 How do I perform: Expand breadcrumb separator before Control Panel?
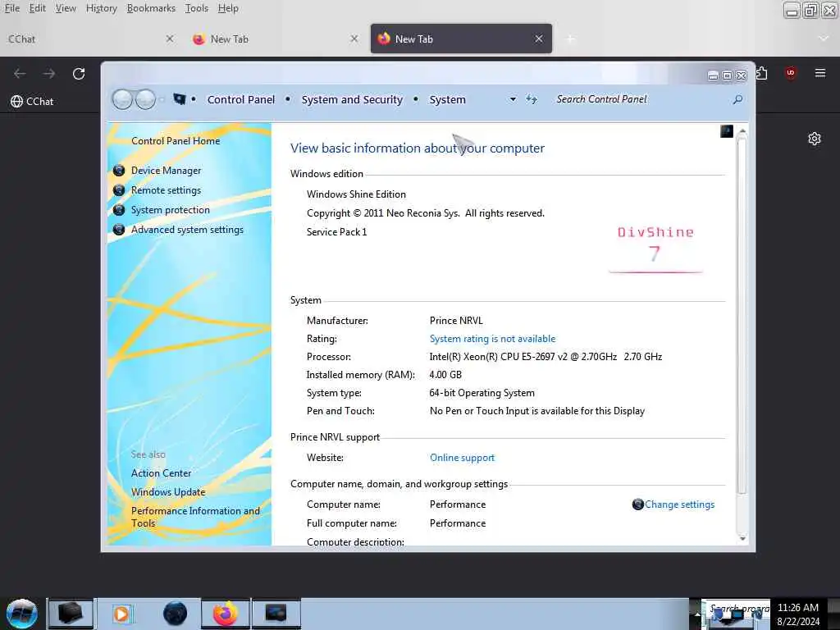(194, 99)
